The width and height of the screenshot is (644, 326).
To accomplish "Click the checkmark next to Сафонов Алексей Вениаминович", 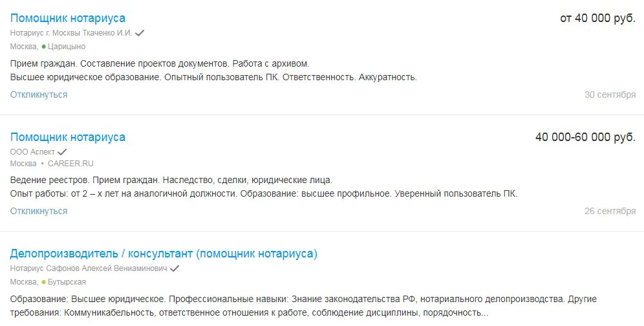I will click(x=175, y=268).
